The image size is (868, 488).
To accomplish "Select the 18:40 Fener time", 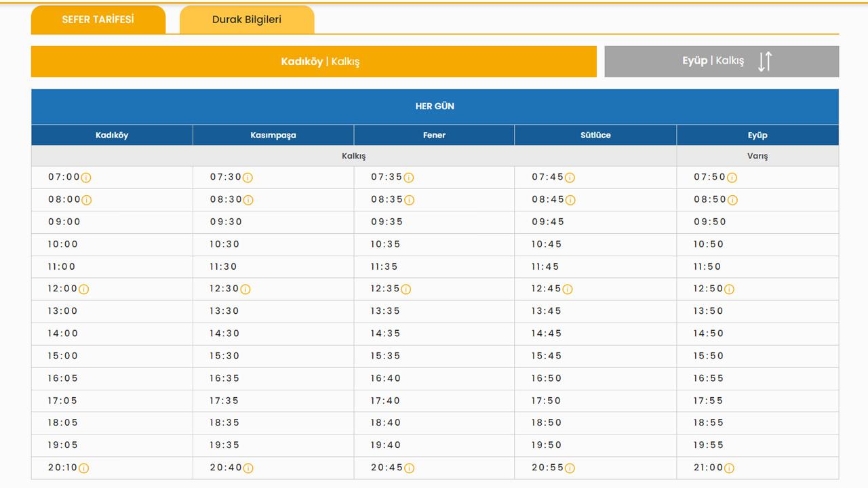I will 386,422.
